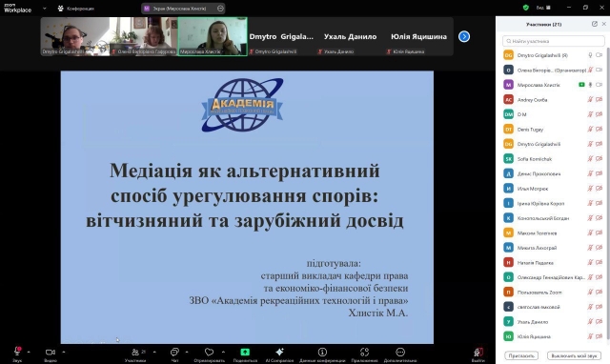
Task: Open AI Companion
Action: click(279, 352)
